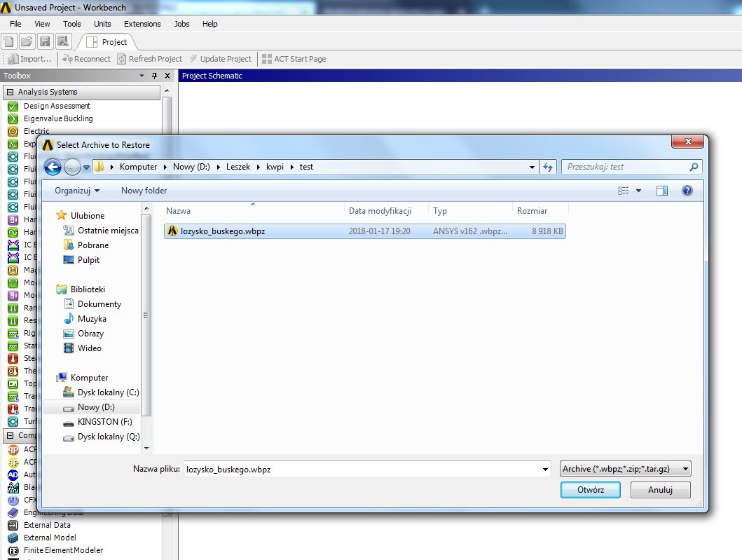
Task: Open the Jobs menu
Action: [181, 24]
